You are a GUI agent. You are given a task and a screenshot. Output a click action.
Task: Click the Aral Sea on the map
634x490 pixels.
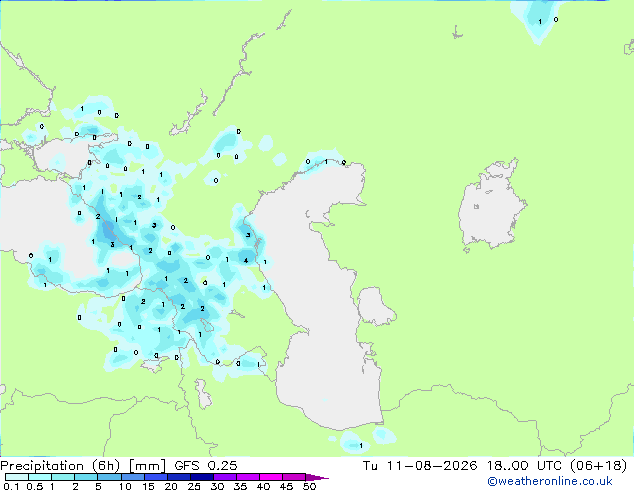click(x=491, y=205)
